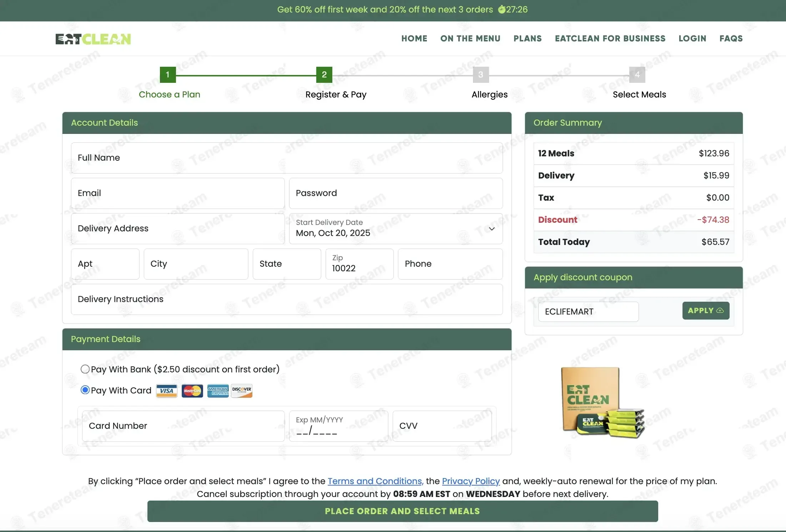Open the FAQs page

click(x=731, y=39)
